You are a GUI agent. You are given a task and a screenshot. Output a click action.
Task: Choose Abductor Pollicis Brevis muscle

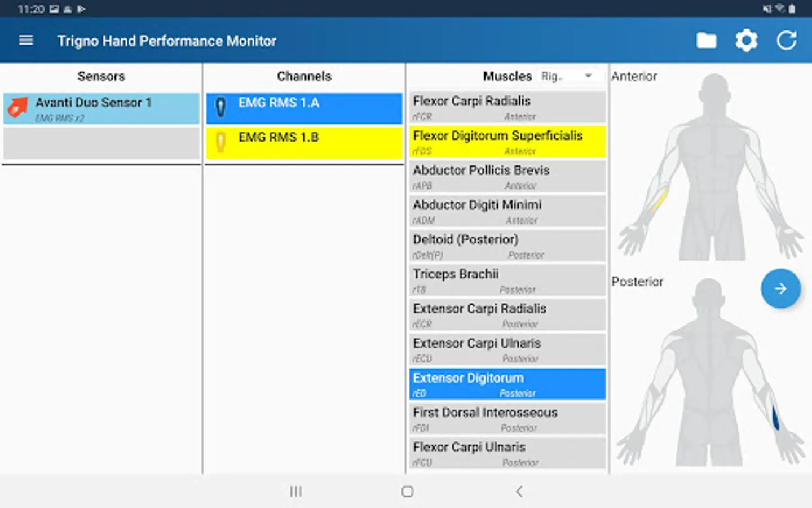click(507, 177)
